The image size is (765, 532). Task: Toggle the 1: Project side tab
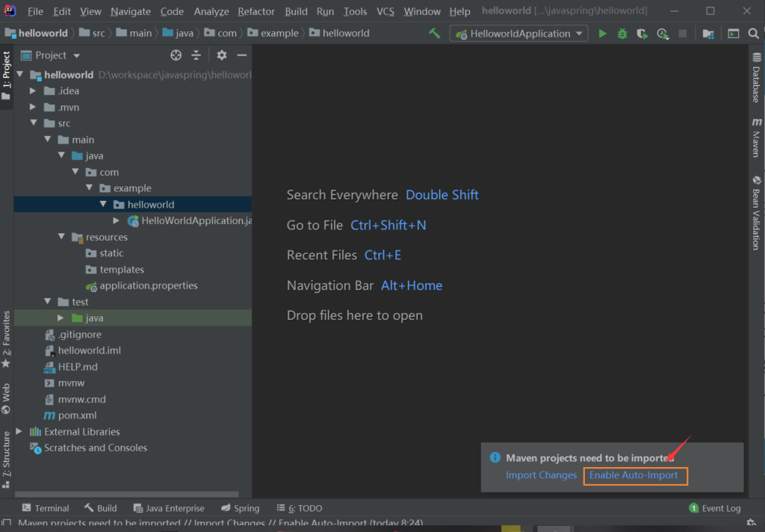click(x=6, y=75)
